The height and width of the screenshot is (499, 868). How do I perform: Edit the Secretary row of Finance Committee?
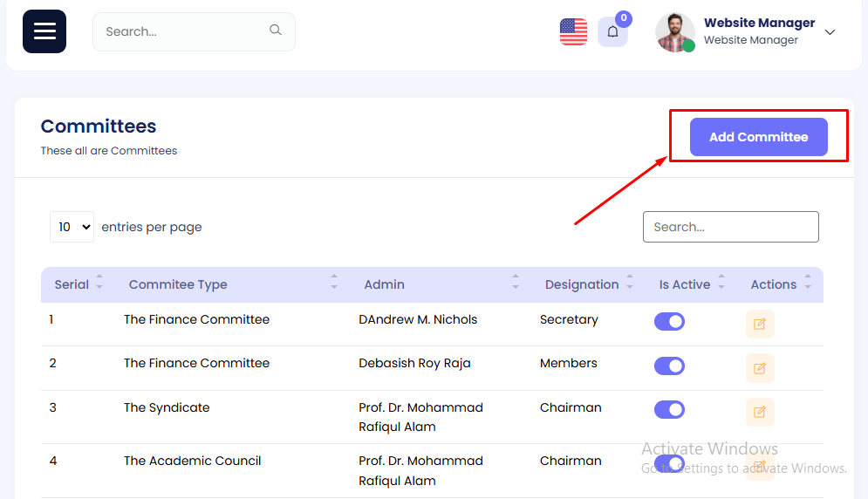[x=760, y=324]
